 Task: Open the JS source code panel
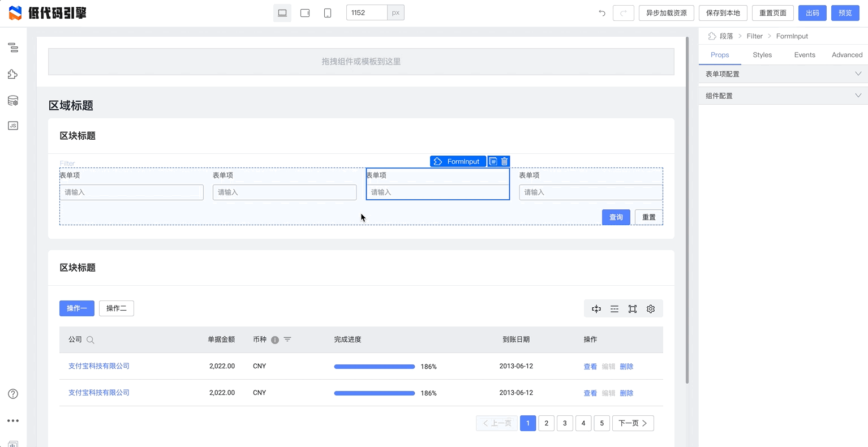[13, 126]
